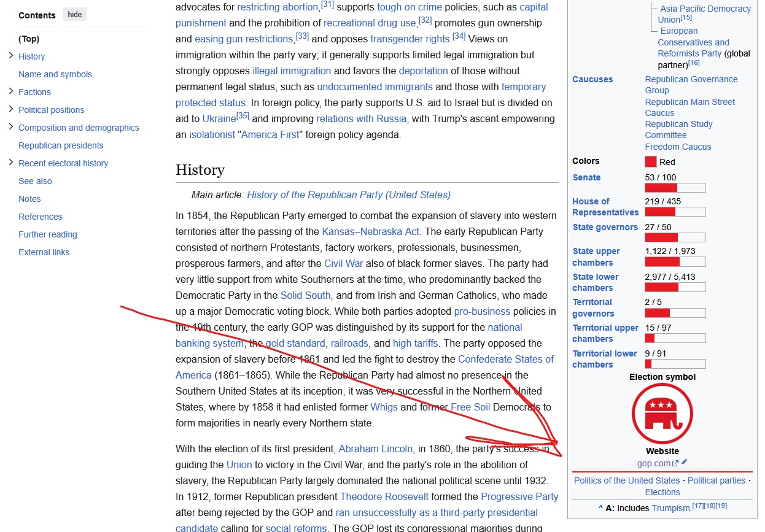Open citation [31] after restricting abortion
Viewport: 765px width, 532px height.
point(327,4)
